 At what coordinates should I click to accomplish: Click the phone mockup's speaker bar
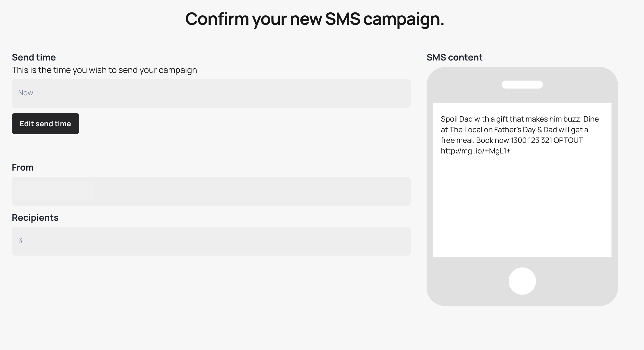pos(522,85)
